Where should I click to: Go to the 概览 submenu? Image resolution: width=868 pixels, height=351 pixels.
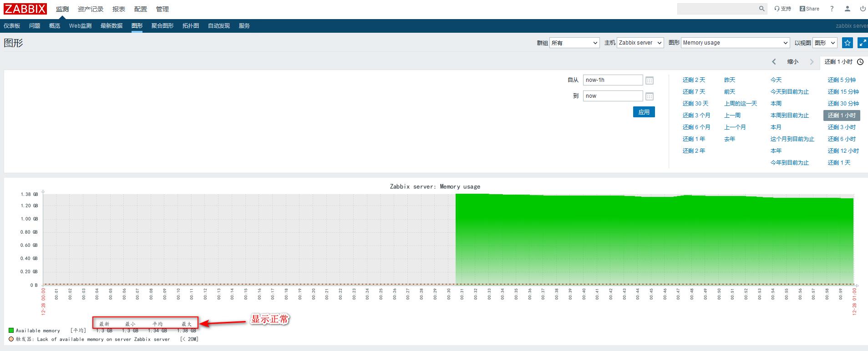coord(55,26)
